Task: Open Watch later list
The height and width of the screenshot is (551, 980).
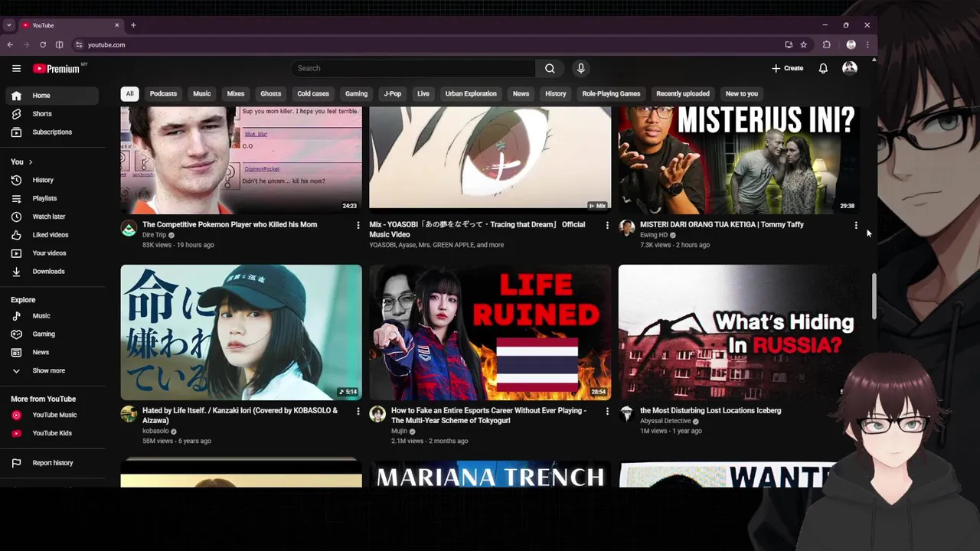Action: (52, 217)
